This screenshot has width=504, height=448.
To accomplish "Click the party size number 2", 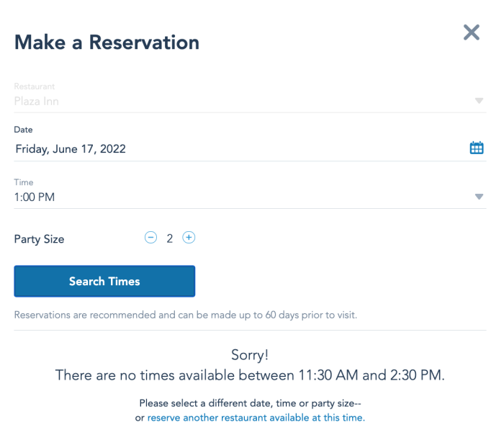I will click(169, 238).
